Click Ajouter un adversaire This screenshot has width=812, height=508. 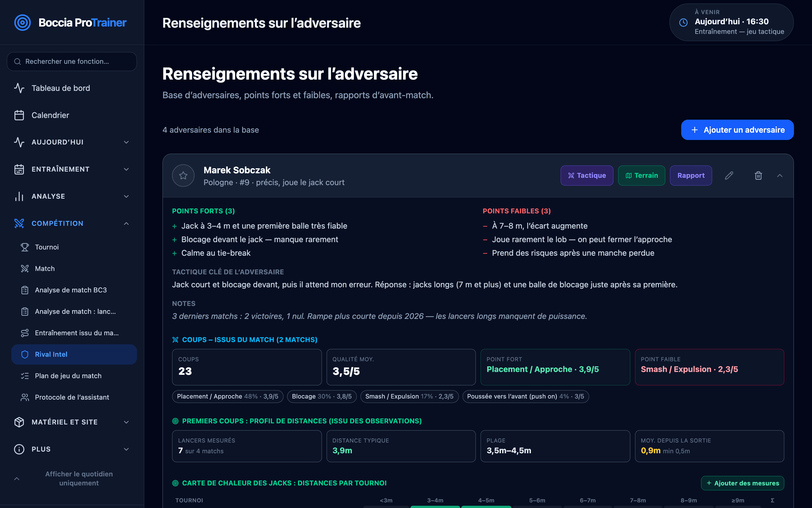coord(737,130)
